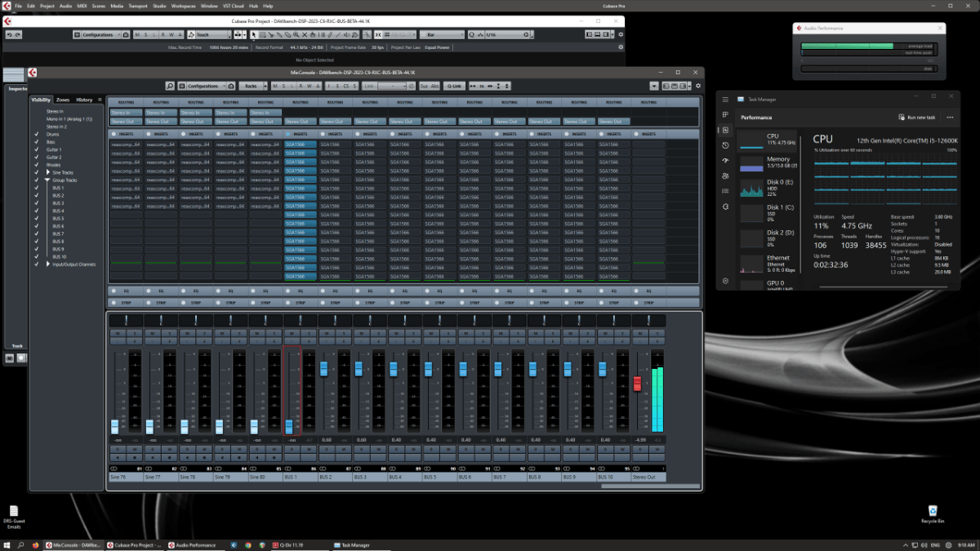Open the Studio menu
980x551 pixels.
[159, 5]
